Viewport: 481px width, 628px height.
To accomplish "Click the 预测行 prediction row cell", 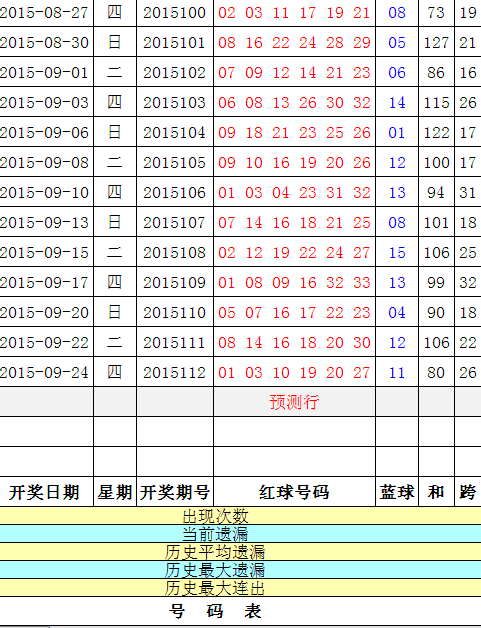I will click(294, 402).
